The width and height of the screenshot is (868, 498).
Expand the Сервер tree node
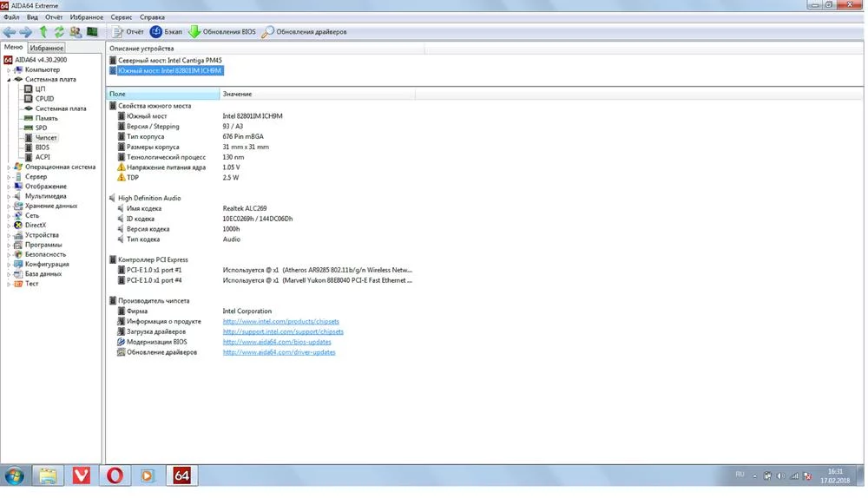pos(9,177)
